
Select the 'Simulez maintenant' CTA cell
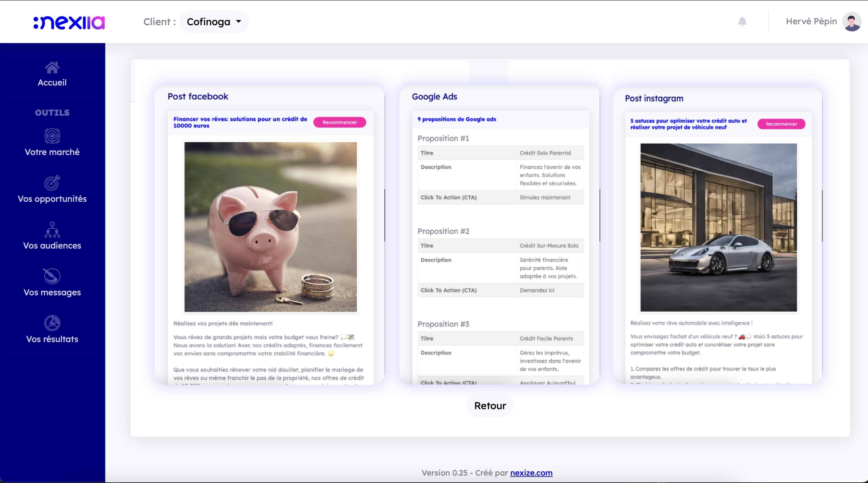click(550, 198)
